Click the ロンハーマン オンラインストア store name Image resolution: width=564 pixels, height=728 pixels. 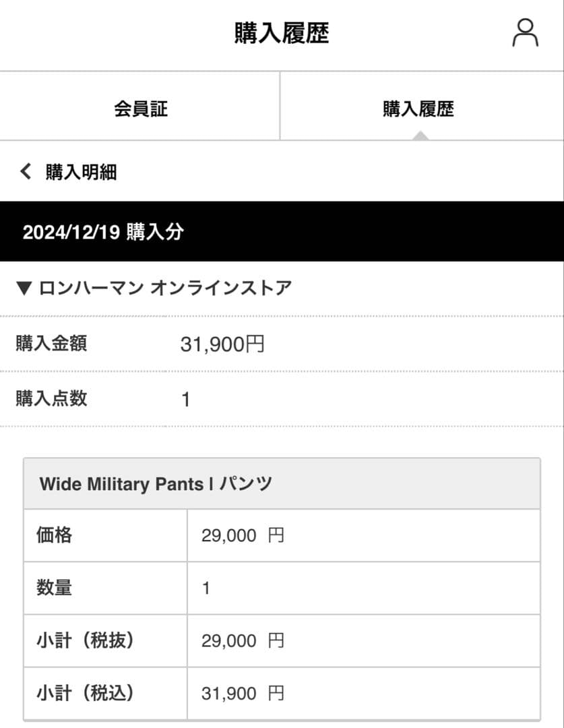[165, 289]
